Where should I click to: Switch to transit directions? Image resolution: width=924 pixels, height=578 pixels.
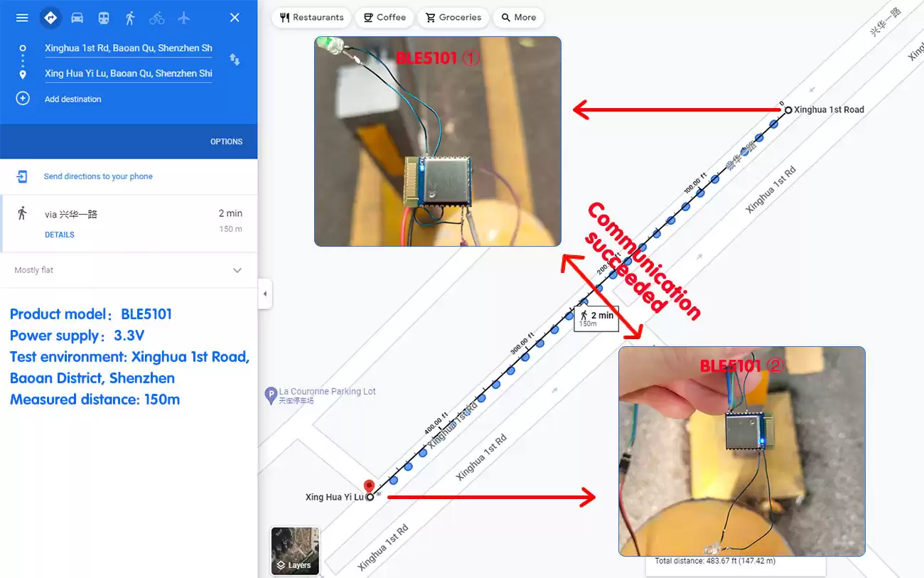point(104,17)
